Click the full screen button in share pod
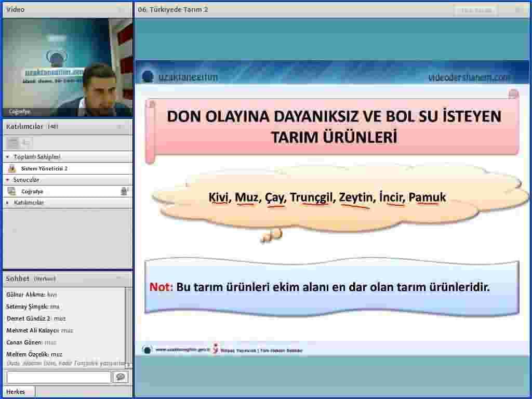The image size is (532, 399). point(476,10)
